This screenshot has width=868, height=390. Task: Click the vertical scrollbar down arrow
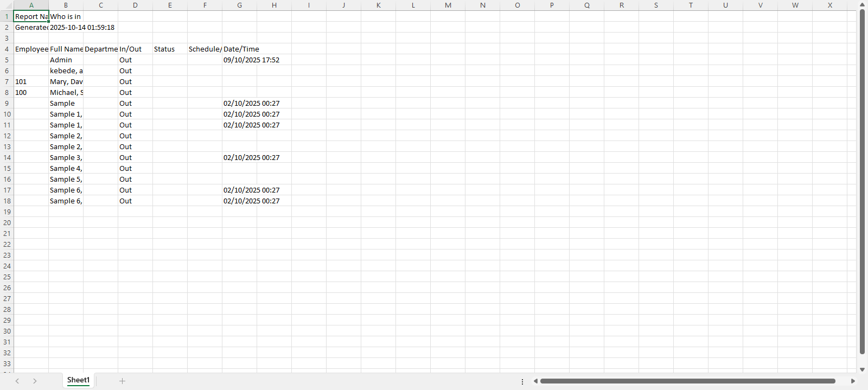(x=862, y=369)
